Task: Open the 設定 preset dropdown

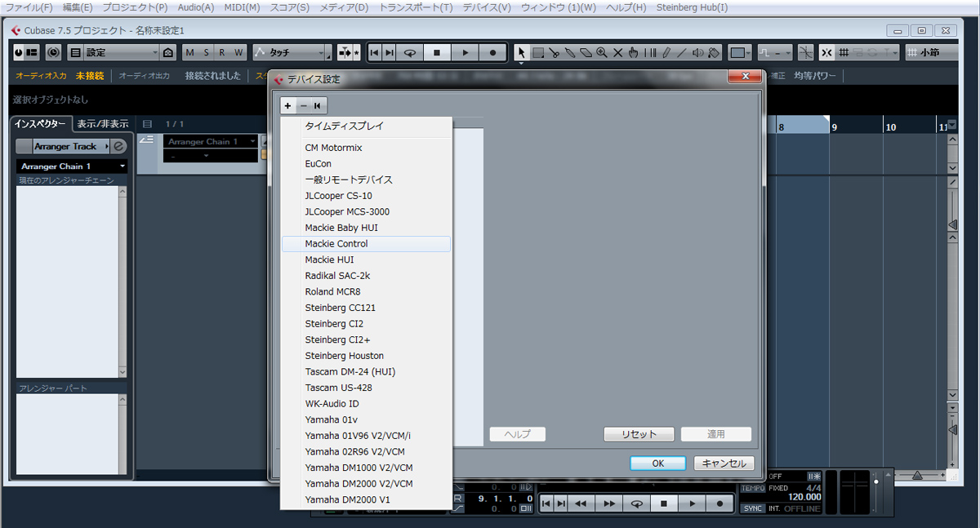Action: coord(122,52)
